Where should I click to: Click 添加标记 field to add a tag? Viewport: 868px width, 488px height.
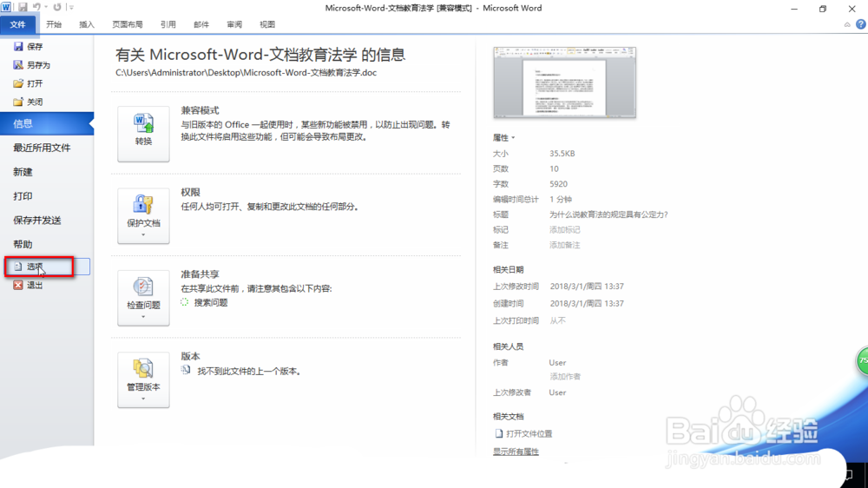pyautogui.click(x=565, y=230)
